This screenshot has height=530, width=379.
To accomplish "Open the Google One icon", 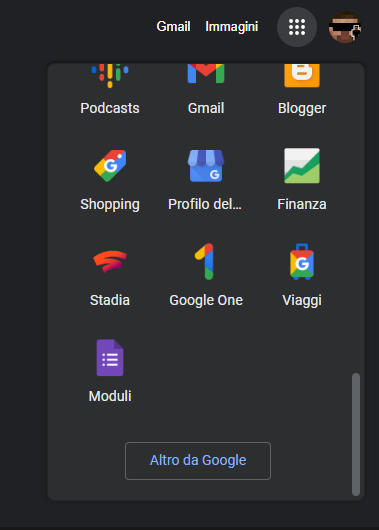I will 205,261.
